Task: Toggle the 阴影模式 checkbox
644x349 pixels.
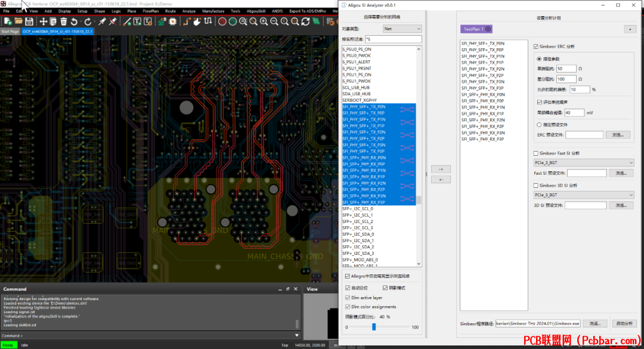Action: pyautogui.click(x=385, y=288)
